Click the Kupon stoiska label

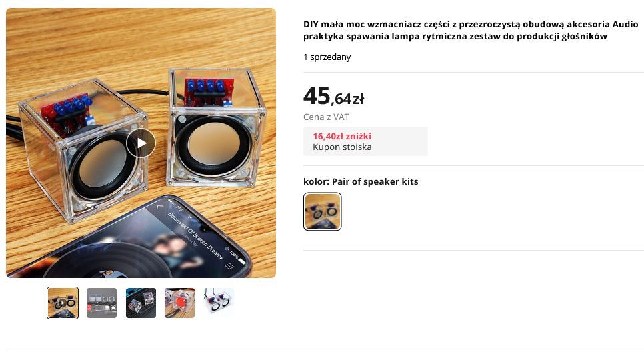click(x=342, y=147)
